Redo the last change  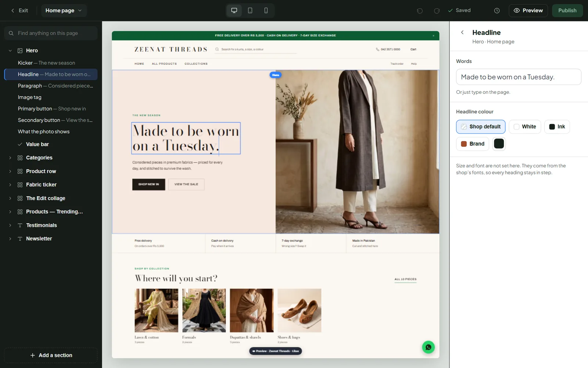(x=437, y=11)
